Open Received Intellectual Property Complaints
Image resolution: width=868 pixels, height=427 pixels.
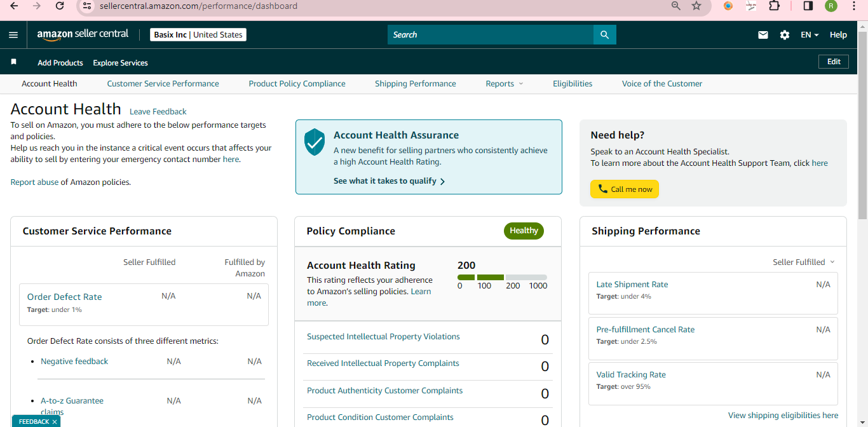[x=383, y=363]
